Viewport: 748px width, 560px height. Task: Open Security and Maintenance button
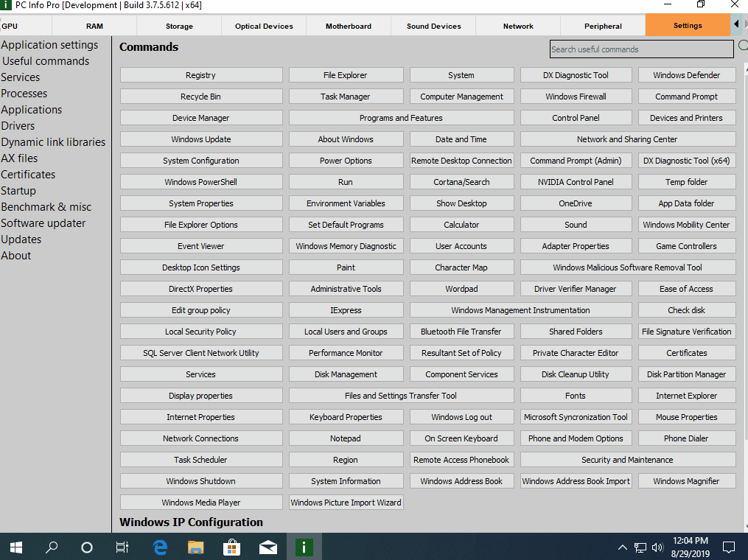pyautogui.click(x=628, y=460)
